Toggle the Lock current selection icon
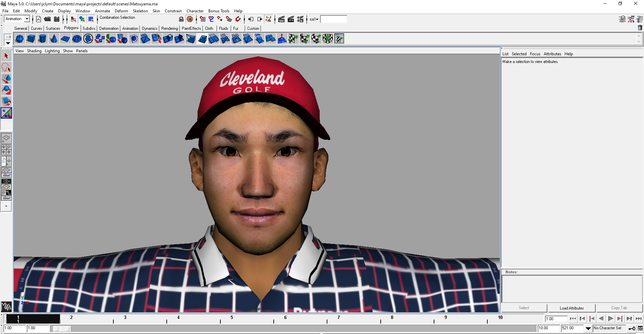The height and width of the screenshot is (334, 644). click(x=181, y=19)
